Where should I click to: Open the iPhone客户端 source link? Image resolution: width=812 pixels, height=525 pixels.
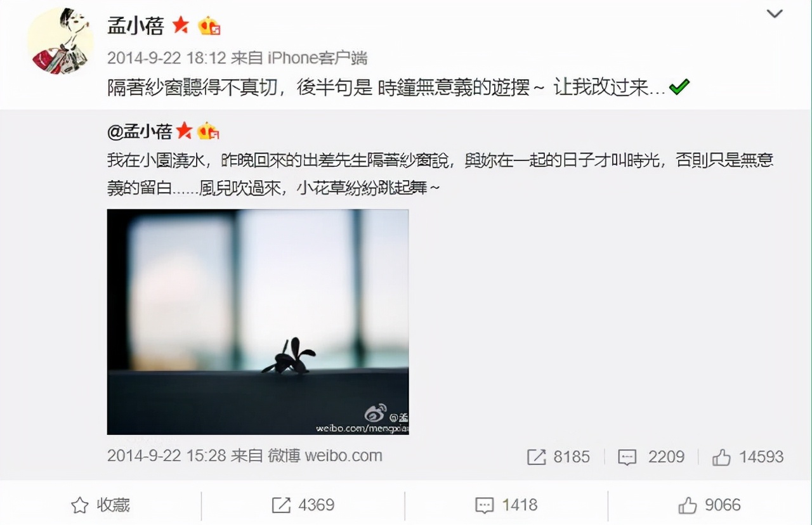click(317, 58)
